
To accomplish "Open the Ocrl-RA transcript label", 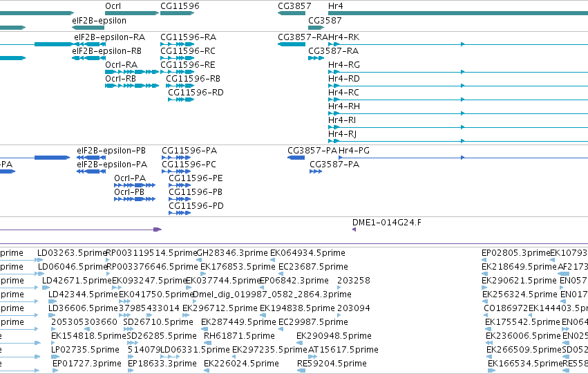I will (121, 65).
